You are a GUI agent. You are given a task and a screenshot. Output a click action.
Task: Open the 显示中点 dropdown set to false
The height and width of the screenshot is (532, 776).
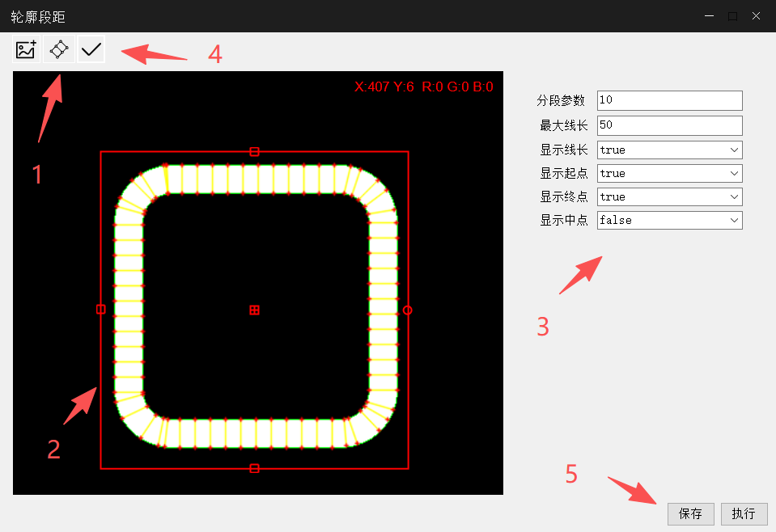tap(670, 220)
